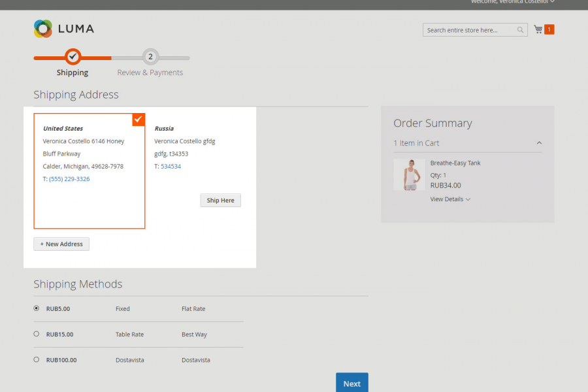Image resolution: width=588 pixels, height=392 pixels.
Task: Click the selected address checkmark badge
Action: click(139, 120)
